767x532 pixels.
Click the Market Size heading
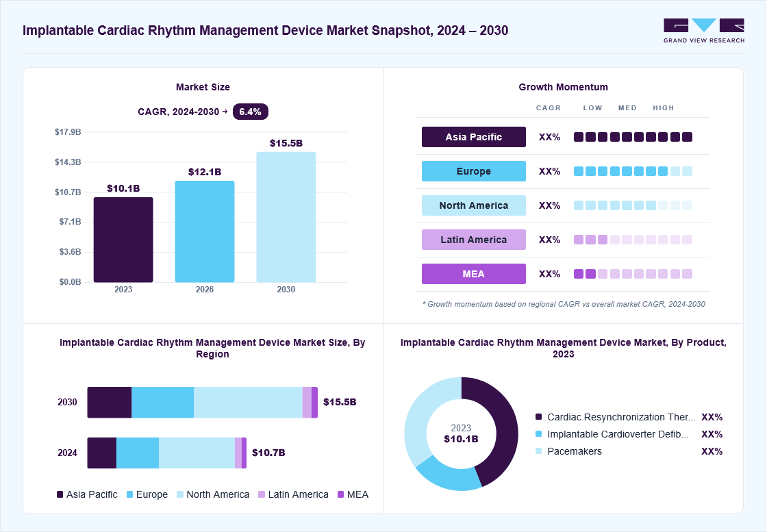point(203,87)
